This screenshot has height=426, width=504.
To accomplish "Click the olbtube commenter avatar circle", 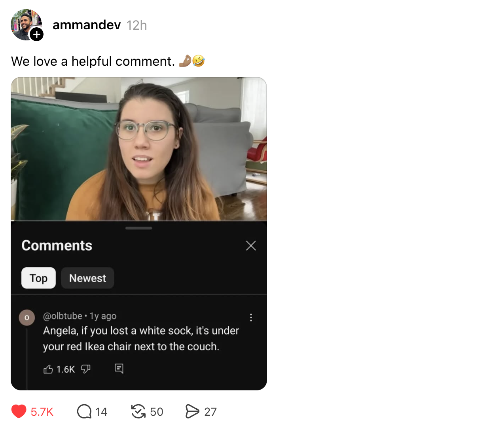I will click(x=27, y=318).
